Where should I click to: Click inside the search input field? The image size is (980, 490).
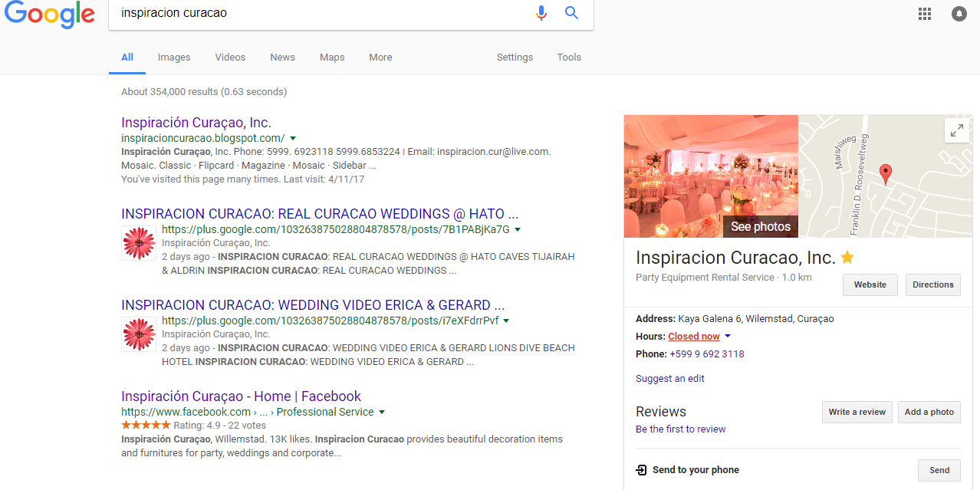click(x=322, y=13)
